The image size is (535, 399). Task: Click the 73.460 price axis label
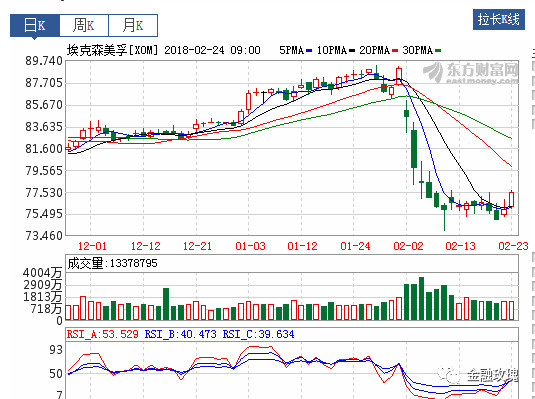[44, 236]
